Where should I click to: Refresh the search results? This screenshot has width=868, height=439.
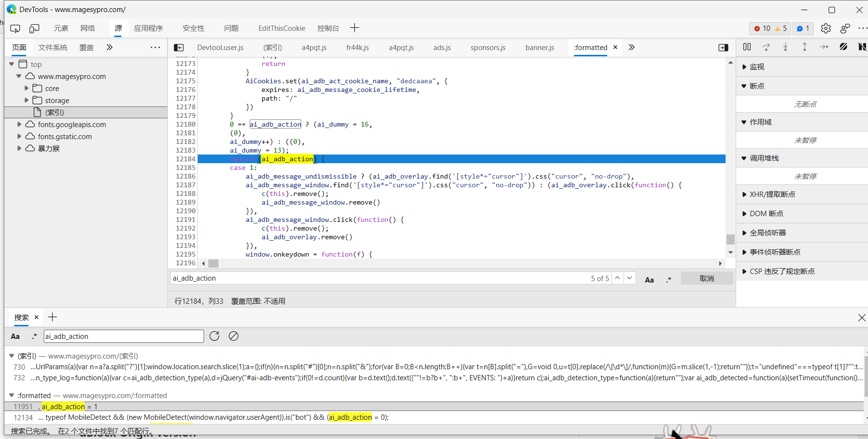point(214,336)
